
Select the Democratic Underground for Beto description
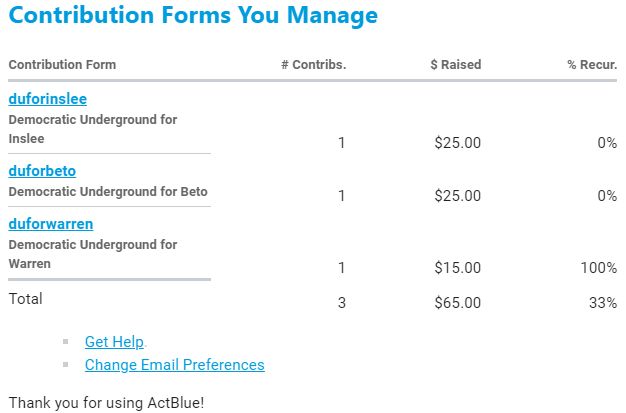point(108,191)
